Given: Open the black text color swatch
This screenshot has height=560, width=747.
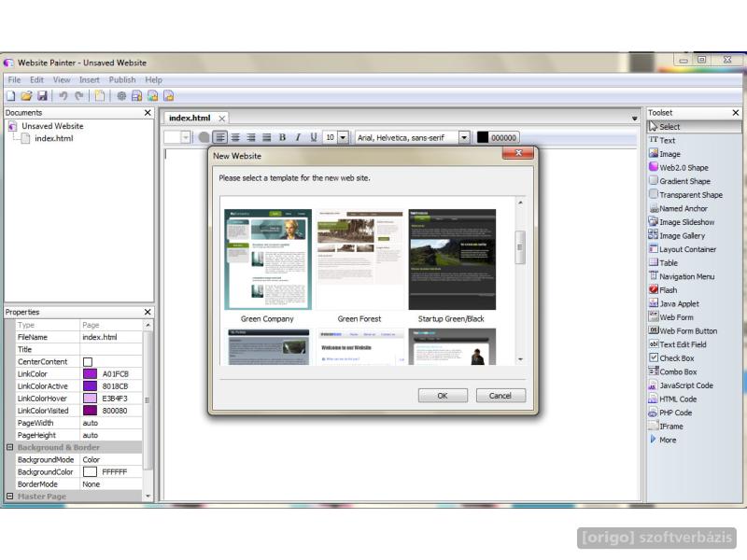Looking at the screenshot, I should tap(483, 137).
